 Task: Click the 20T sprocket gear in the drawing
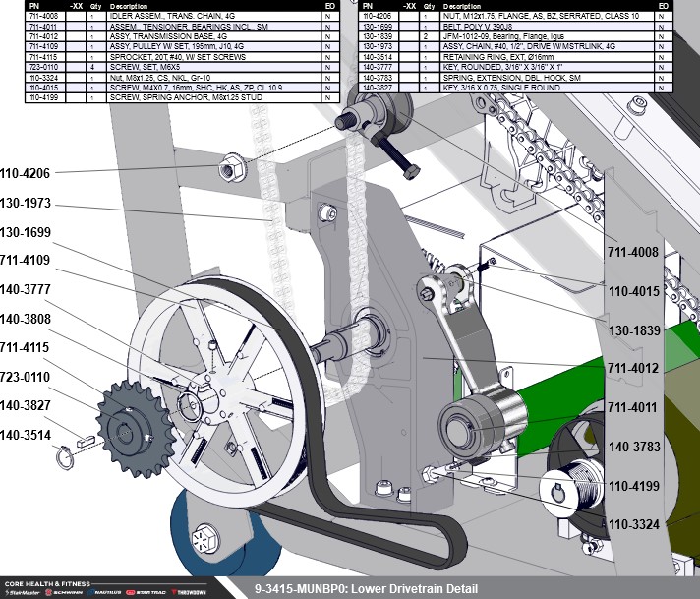(130, 428)
